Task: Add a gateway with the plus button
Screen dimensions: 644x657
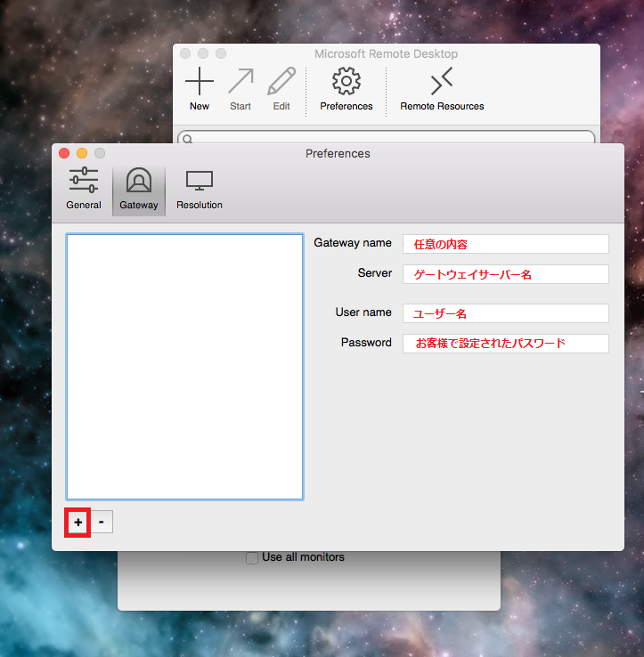Action: tap(78, 522)
